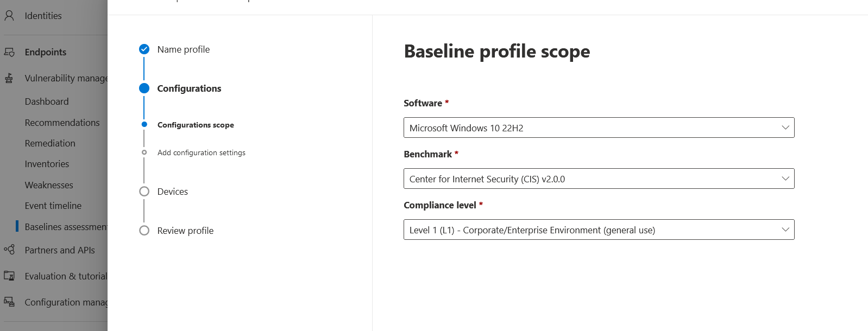Click the Identities person icon
Image resolution: width=868 pixels, height=331 pixels.
click(9, 16)
